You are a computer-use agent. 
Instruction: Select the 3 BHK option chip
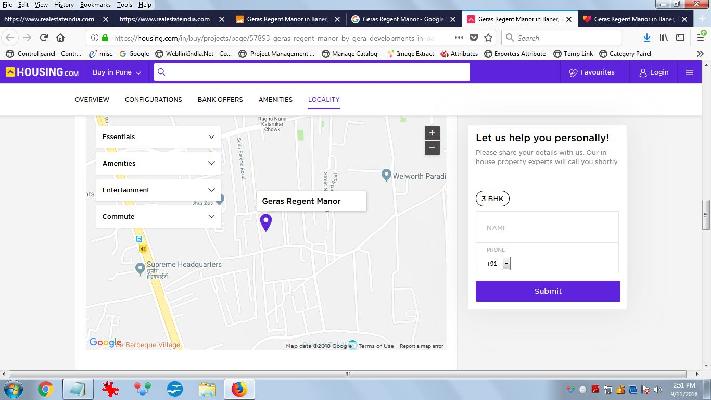492,198
